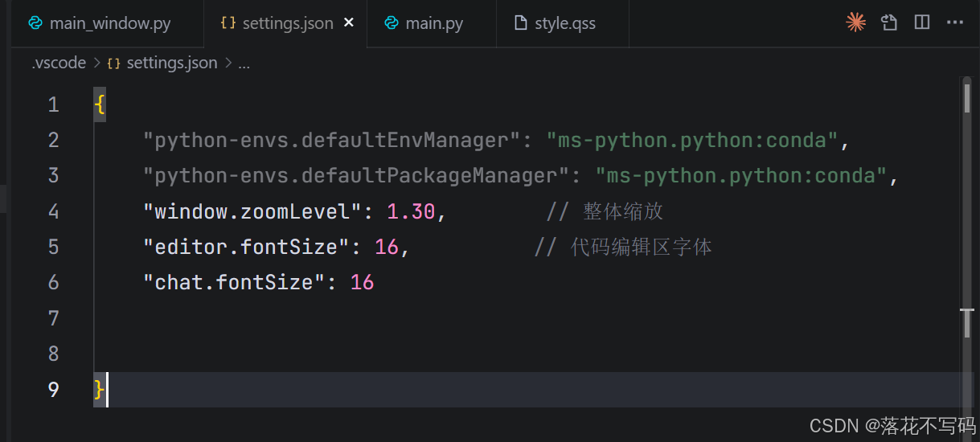Click the closing brace on line 9
The image size is (980, 442).
tap(100, 389)
